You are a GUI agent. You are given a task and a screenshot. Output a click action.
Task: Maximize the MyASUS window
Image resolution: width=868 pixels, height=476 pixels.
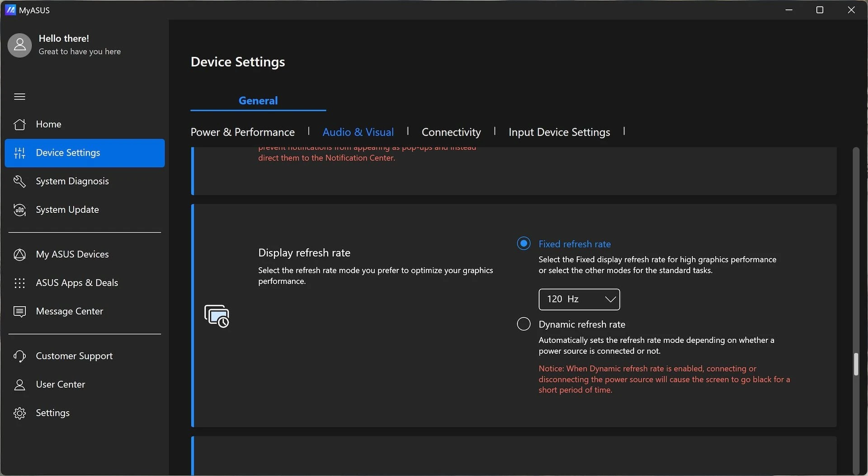click(820, 10)
